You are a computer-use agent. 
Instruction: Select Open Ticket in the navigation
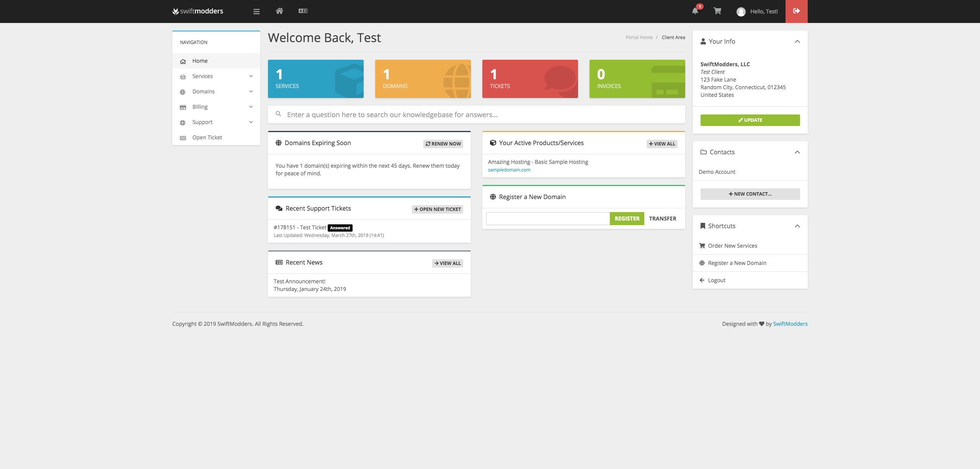point(207,137)
